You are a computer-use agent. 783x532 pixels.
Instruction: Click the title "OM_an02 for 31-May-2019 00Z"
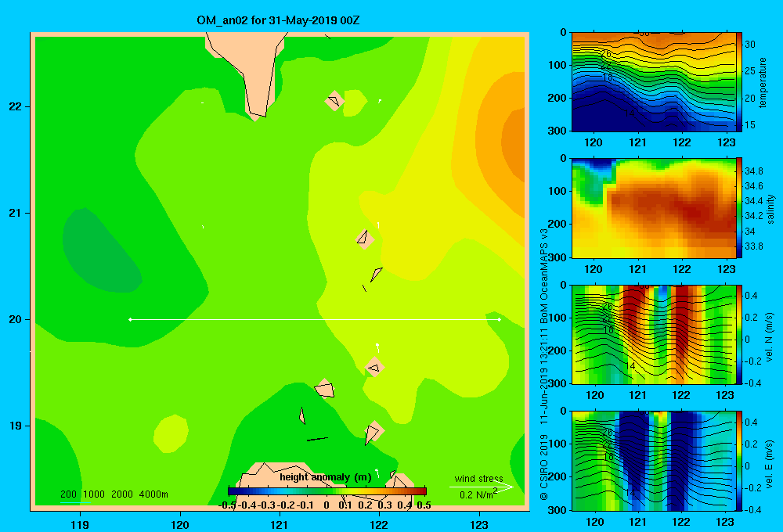tap(278, 20)
